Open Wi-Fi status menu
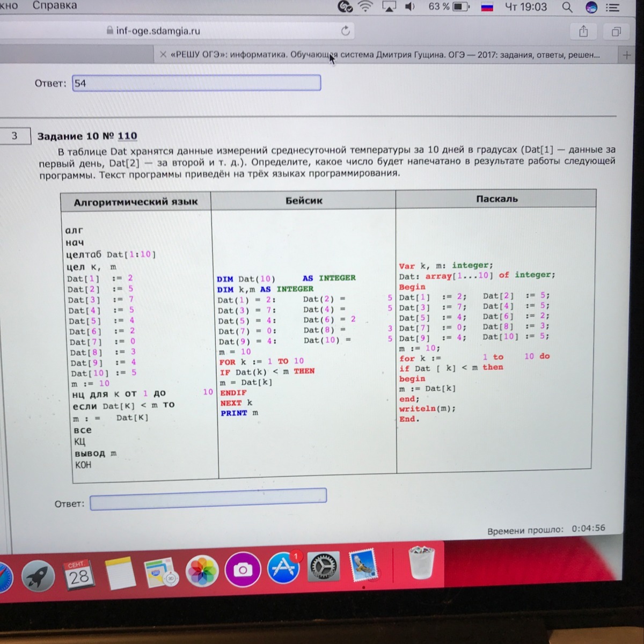 coord(366,7)
